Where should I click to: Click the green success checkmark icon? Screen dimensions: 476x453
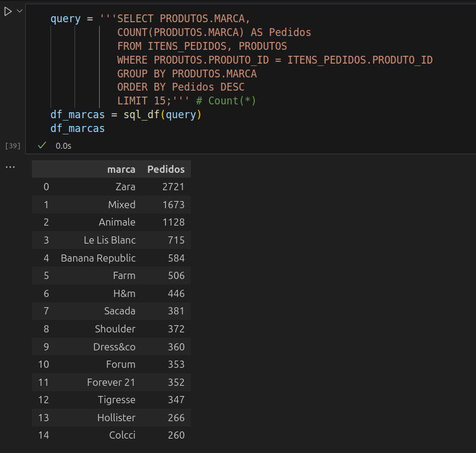coord(42,145)
